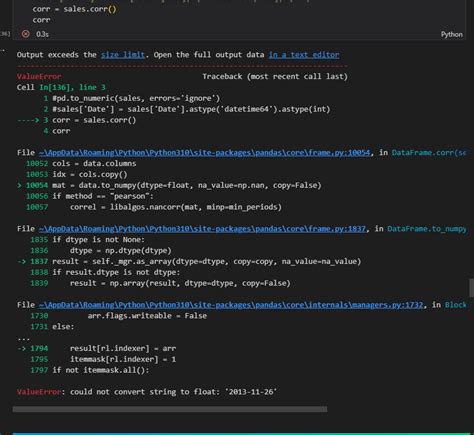474x435 pixels.
Task: Click traceback line 1839 result = np.array
Action: (x=160, y=283)
